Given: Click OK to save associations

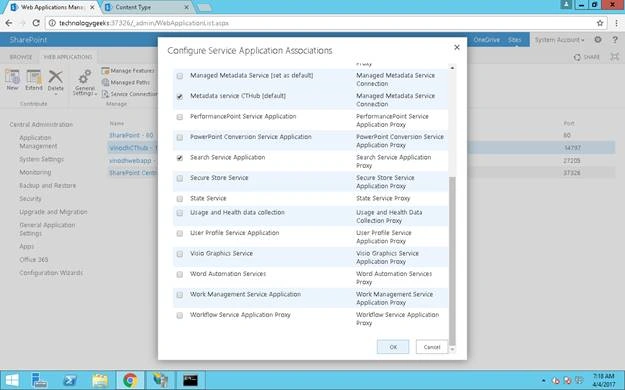Looking at the screenshot, I should [x=393, y=347].
